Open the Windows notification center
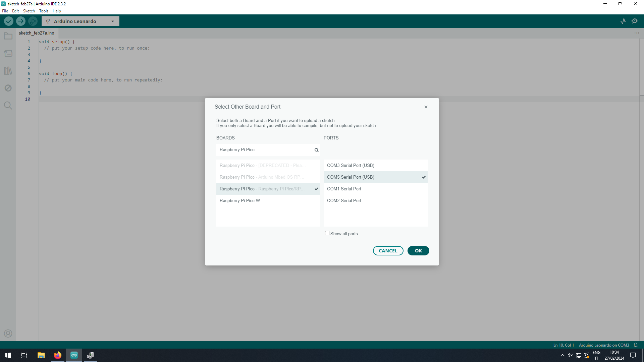The width and height of the screenshot is (644, 362). [633, 355]
